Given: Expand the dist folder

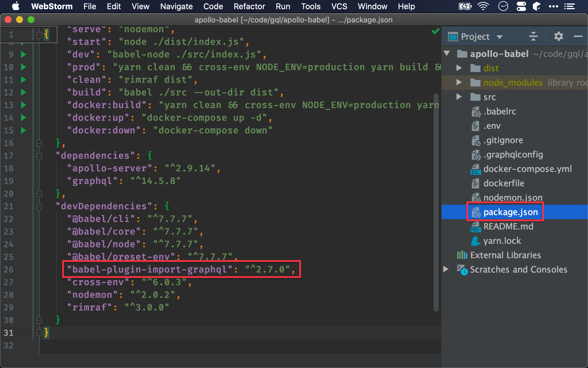Looking at the screenshot, I should tap(459, 68).
